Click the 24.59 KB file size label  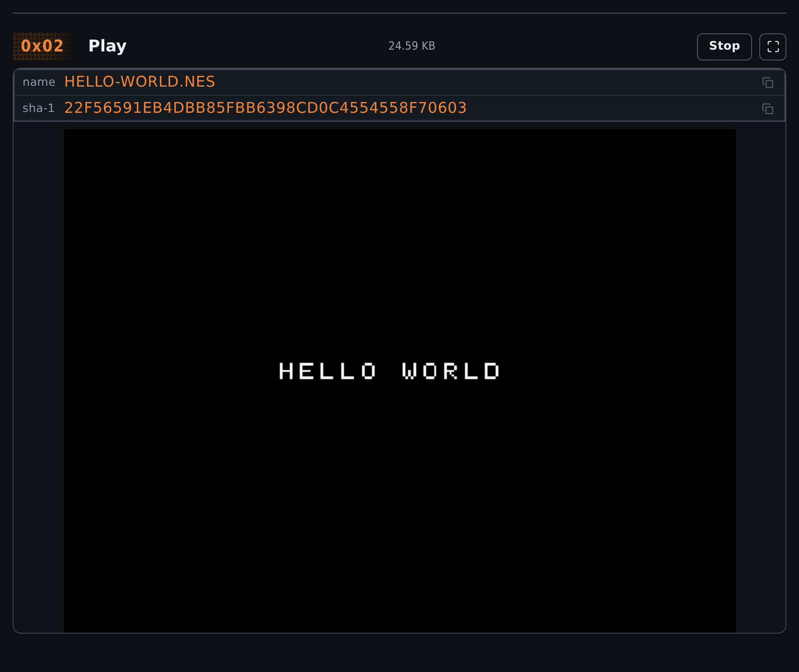[x=412, y=46]
